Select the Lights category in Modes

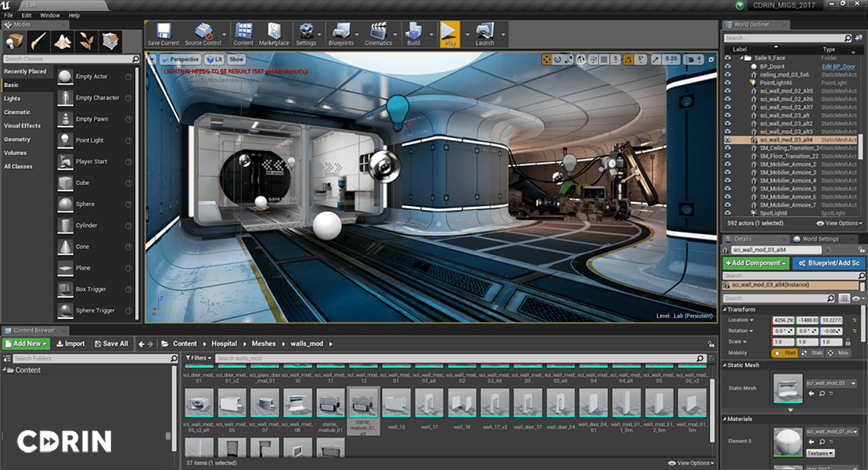[x=13, y=99]
